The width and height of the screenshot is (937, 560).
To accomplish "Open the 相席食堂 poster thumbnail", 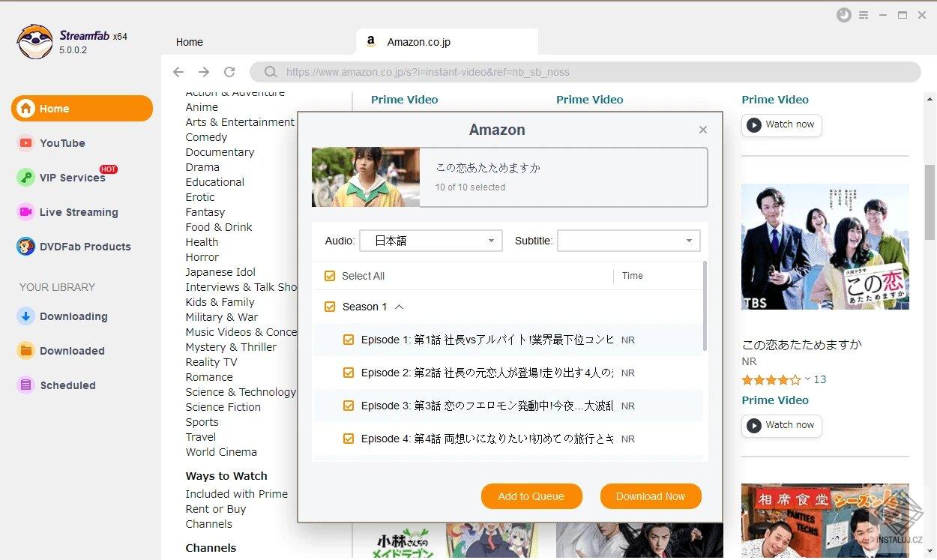I will click(x=825, y=521).
